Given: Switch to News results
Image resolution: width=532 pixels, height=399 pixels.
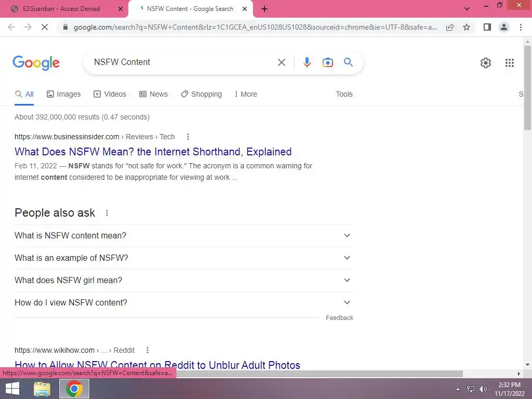Looking at the screenshot, I should (154, 94).
